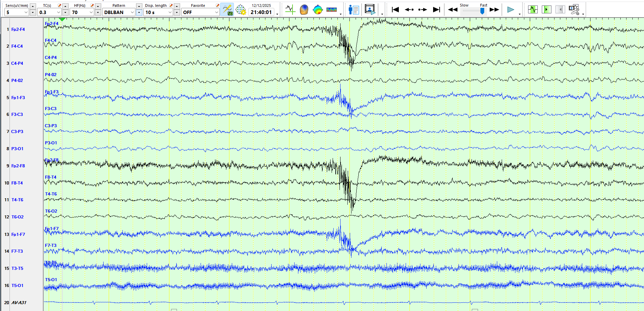Image resolution: width=644 pixels, height=311 pixels.
Task: Open the video playback window icon
Action: click(x=370, y=10)
